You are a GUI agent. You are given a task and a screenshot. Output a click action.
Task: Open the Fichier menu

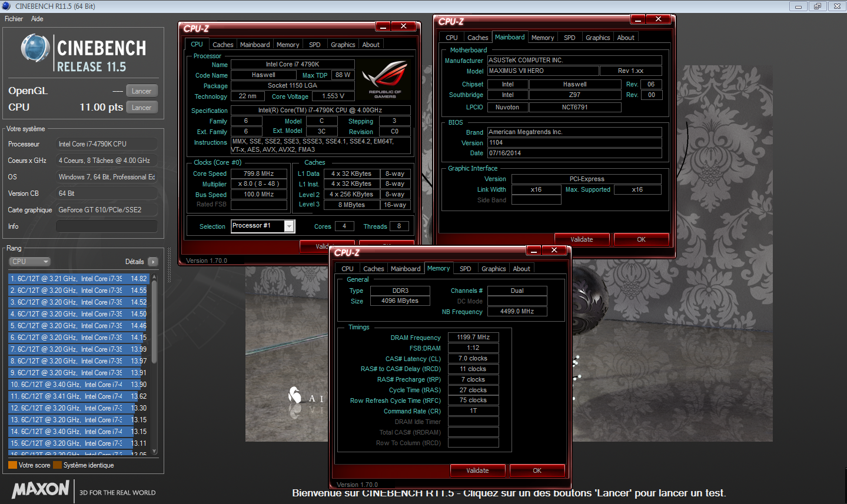pyautogui.click(x=14, y=19)
